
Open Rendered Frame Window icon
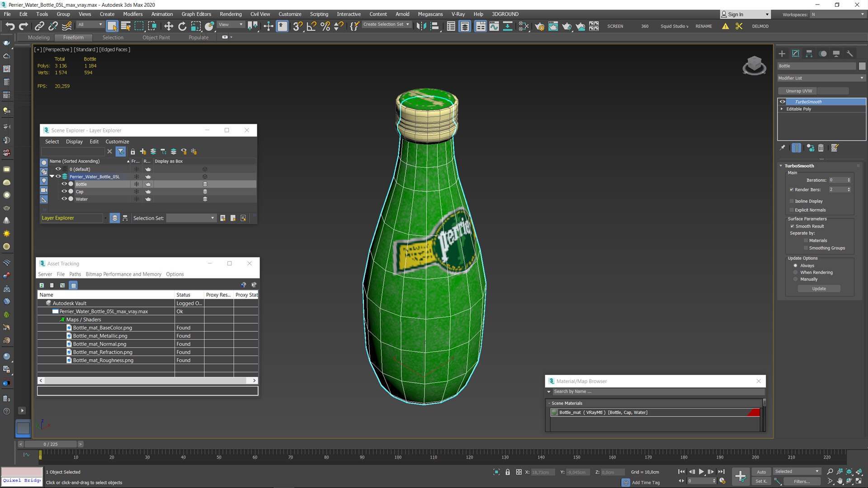click(553, 26)
